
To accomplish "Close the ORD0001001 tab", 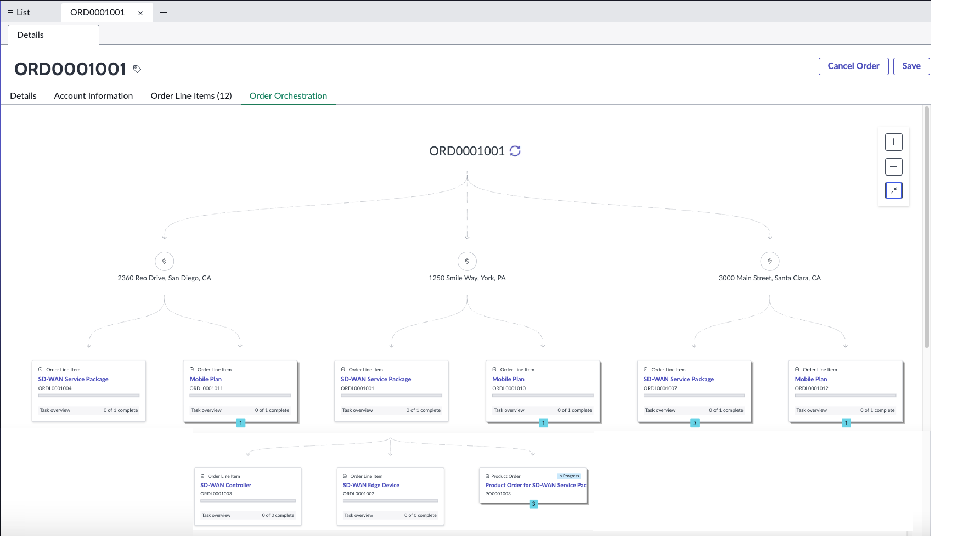I will point(140,13).
